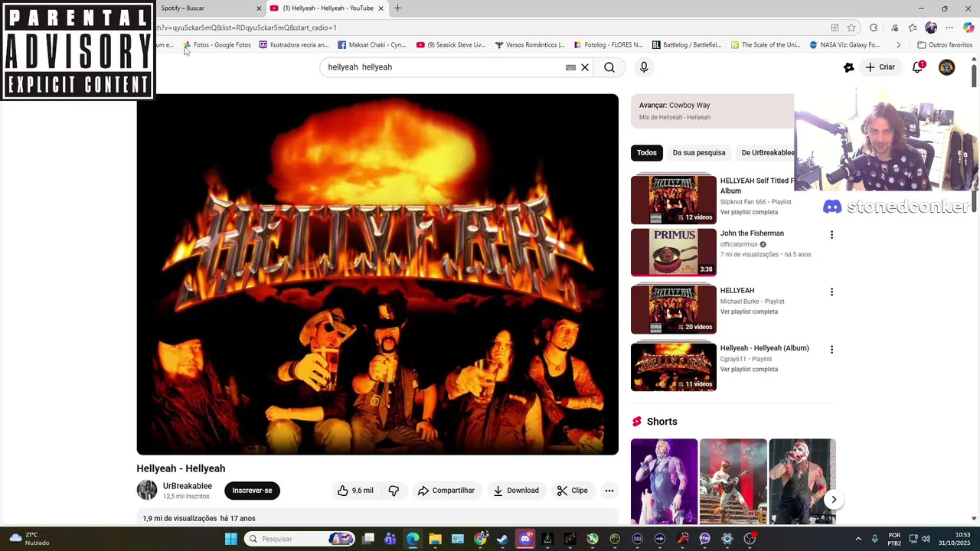The width and height of the screenshot is (980, 551).
Task: Show next Shorts with right arrow
Action: click(x=834, y=500)
